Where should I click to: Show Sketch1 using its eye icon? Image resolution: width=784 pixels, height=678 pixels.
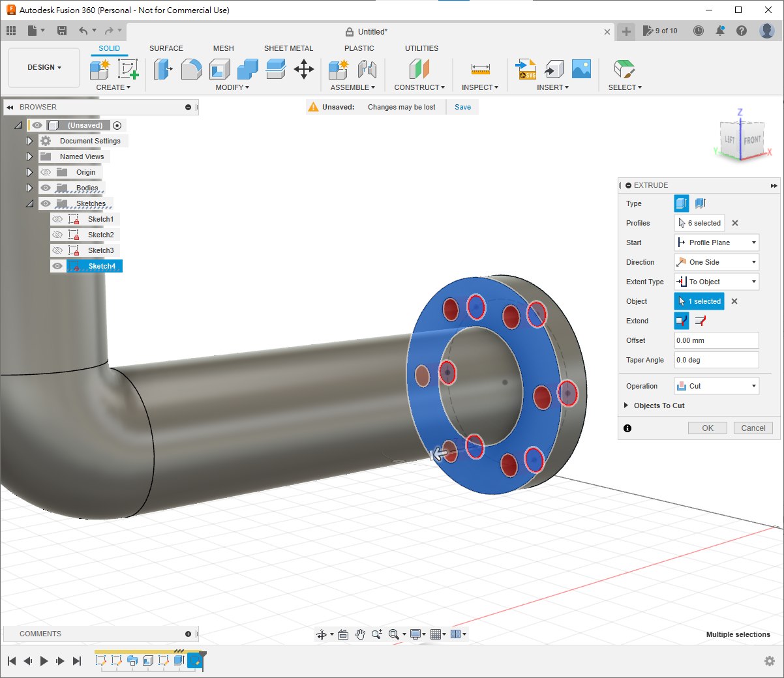click(x=57, y=219)
